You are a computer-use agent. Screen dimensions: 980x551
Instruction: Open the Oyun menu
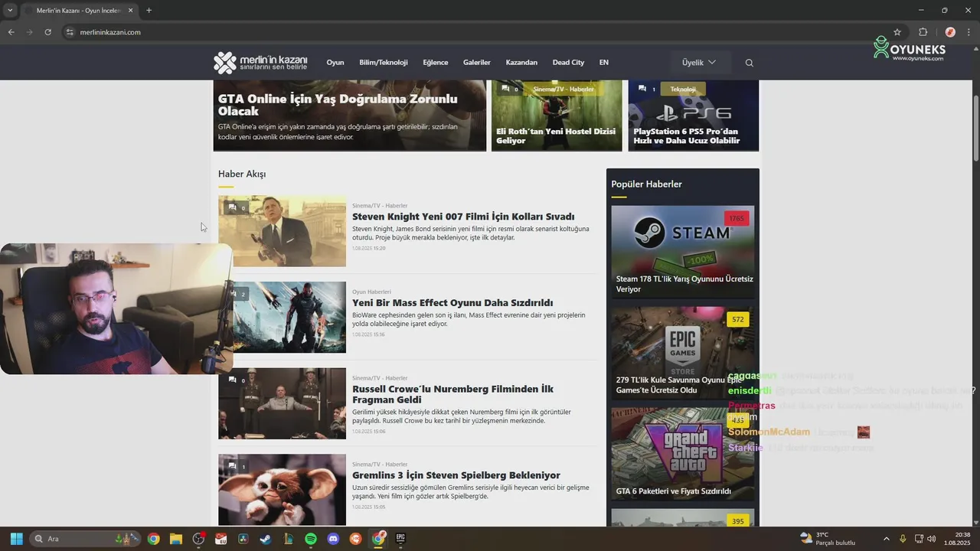pyautogui.click(x=335, y=63)
